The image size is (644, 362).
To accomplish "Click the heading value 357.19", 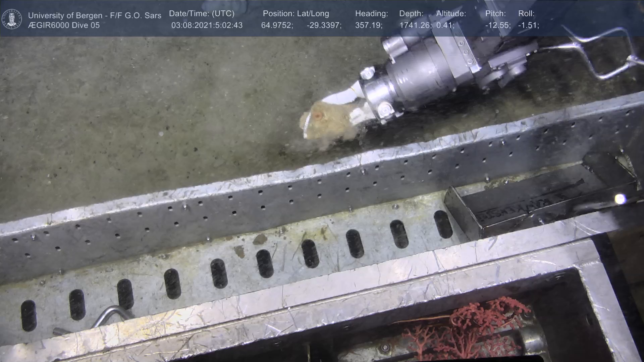I will point(369,25).
